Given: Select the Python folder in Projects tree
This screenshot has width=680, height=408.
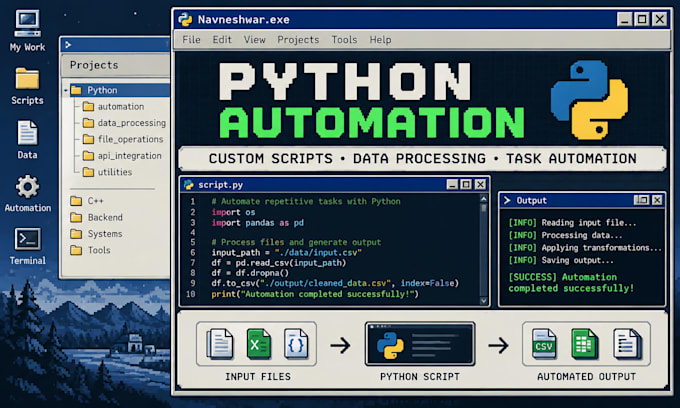Looking at the screenshot, I should (x=117, y=90).
